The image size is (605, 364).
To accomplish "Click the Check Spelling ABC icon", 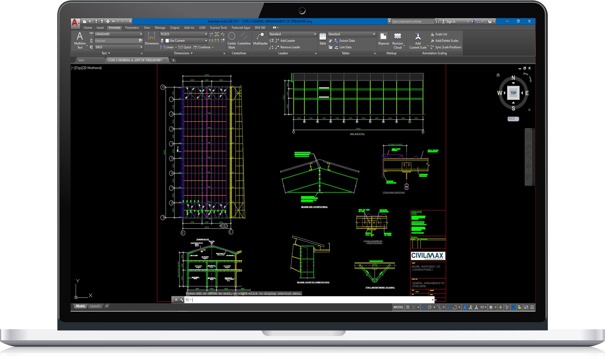I will [x=91, y=34].
